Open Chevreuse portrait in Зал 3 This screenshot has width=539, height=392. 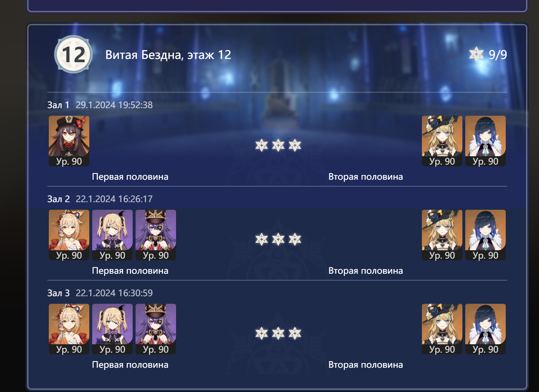(156, 329)
